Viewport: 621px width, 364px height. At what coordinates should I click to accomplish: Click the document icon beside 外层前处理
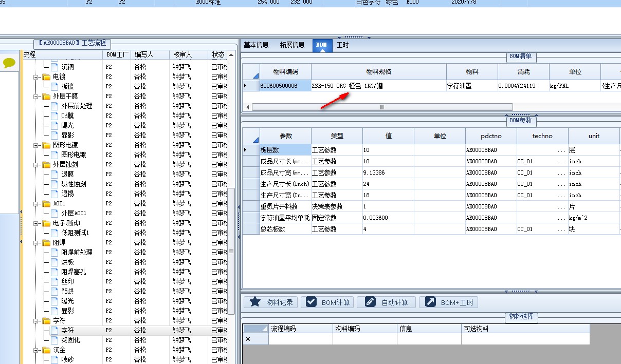(x=55, y=106)
